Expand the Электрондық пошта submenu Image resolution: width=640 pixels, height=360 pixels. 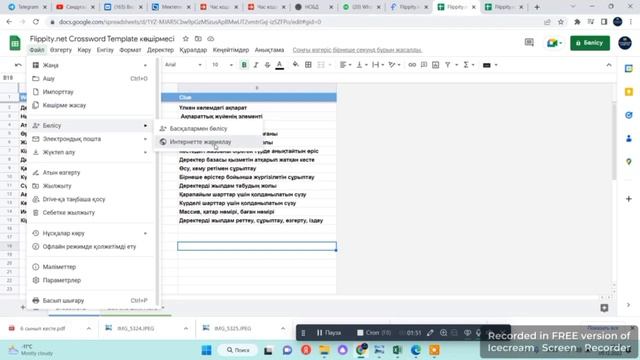tap(91, 139)
